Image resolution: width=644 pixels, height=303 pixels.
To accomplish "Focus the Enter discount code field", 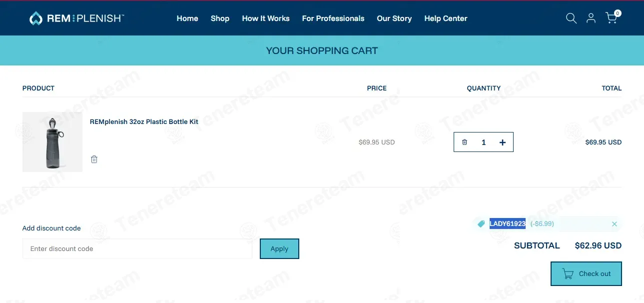I will click(137, 248).
